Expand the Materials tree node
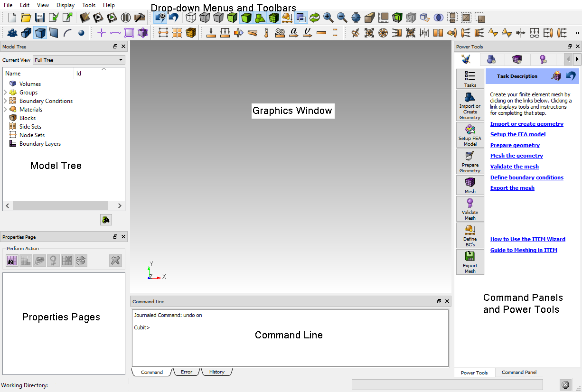Screen dimensions: 582x392 (6, 110)
